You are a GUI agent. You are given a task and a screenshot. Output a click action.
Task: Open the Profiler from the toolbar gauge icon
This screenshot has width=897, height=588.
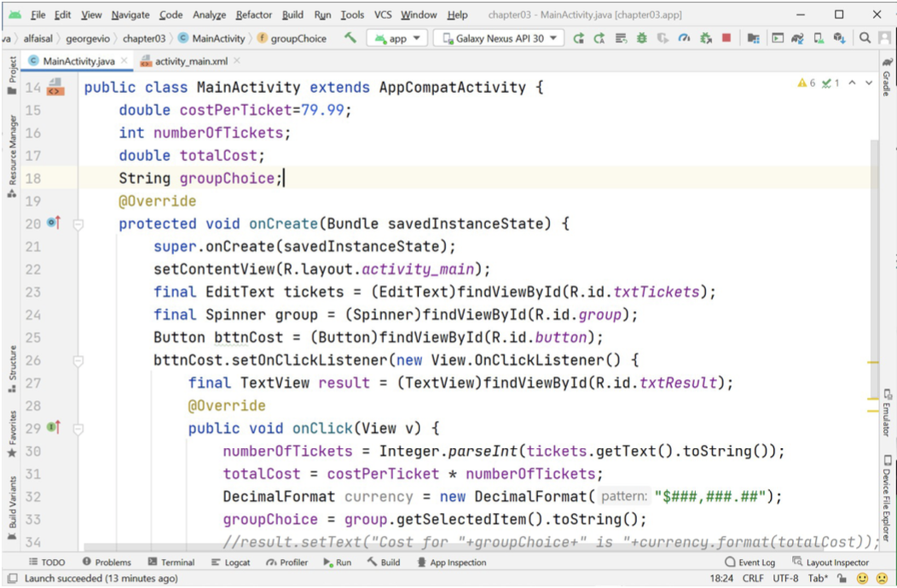pyautogui.click(x=684, y=38)
